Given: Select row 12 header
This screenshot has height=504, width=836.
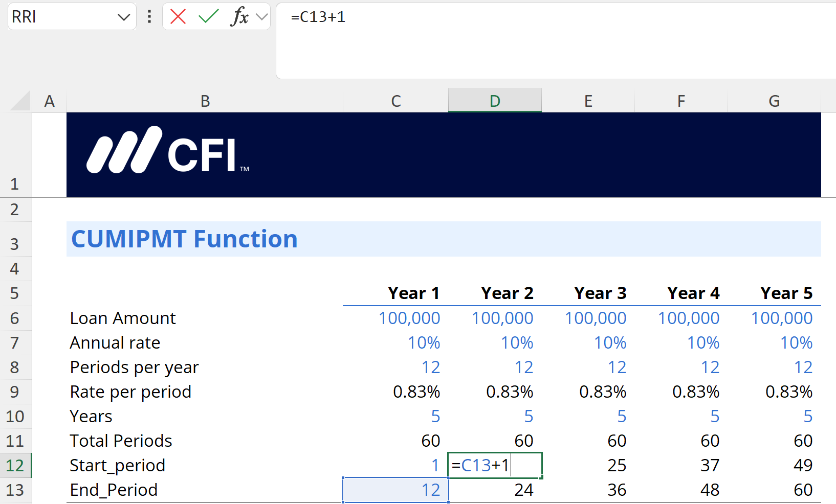Looking at the screenshot, I should coord(15,465).
